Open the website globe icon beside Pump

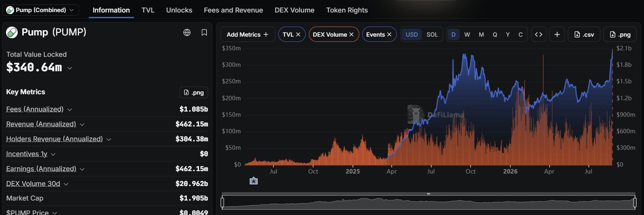click(187, 33)
